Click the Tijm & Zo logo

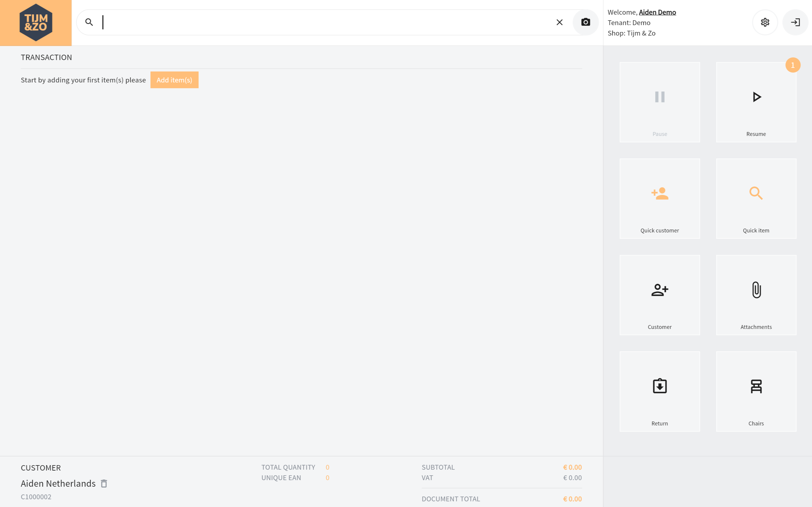(36, 22)
